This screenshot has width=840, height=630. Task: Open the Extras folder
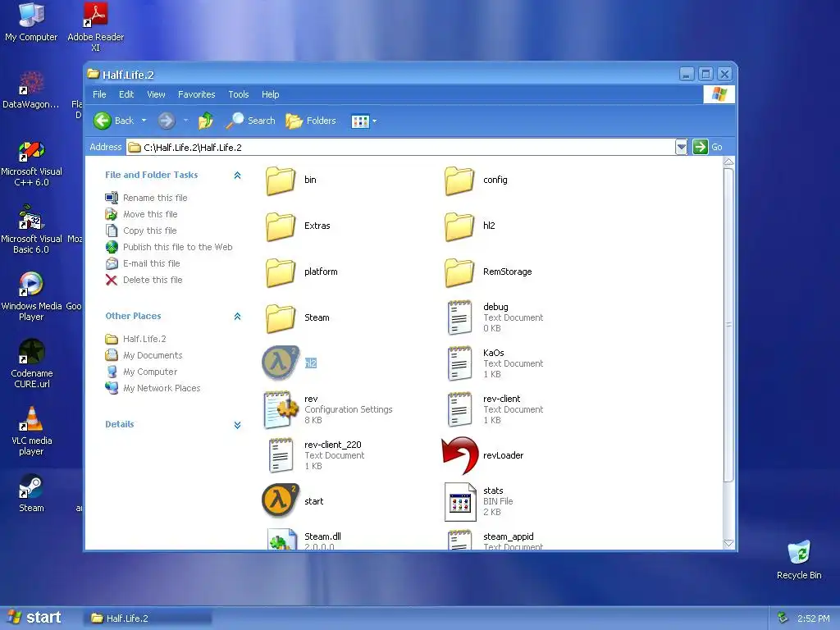coord(281,226)
